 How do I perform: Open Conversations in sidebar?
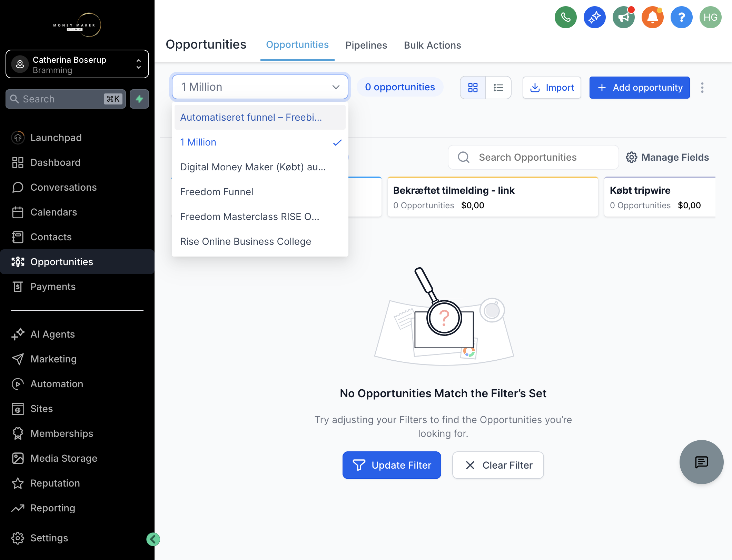[x=77, y=187]
